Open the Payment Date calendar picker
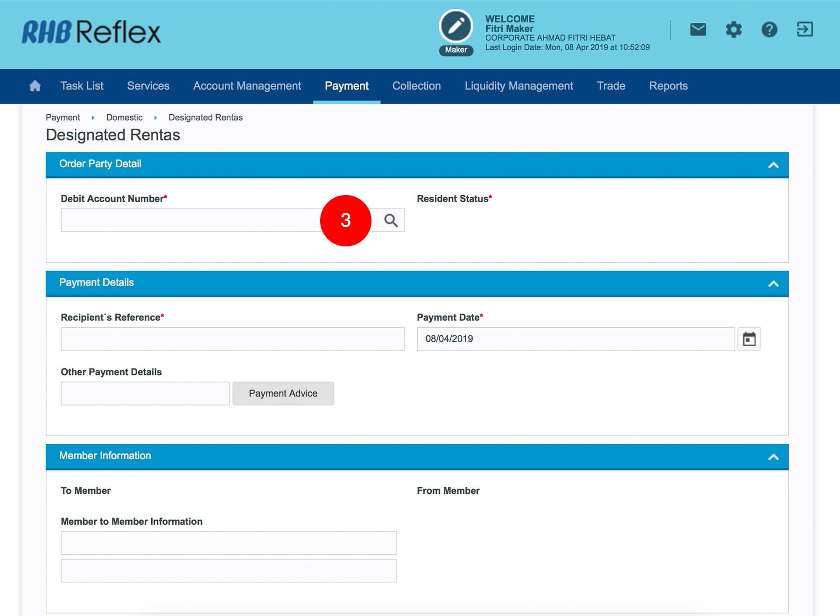This screenshot has height=616, width=840. tap(749, 339)
